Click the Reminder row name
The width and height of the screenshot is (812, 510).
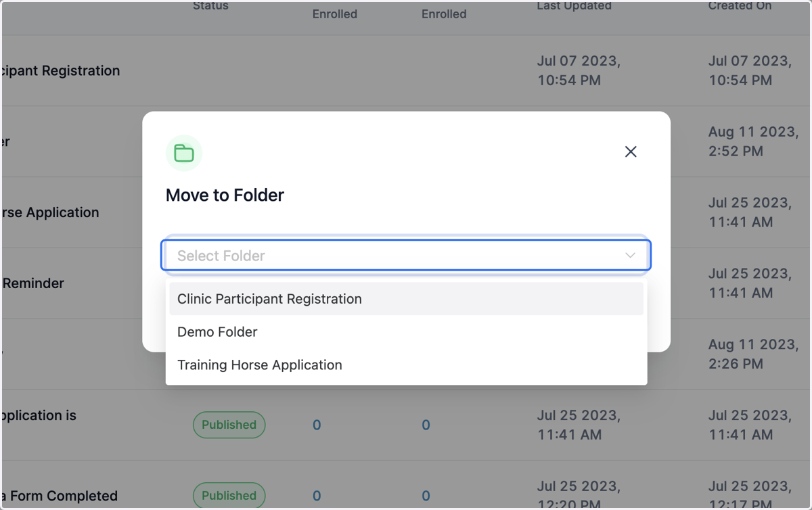[x=33, y=283]
